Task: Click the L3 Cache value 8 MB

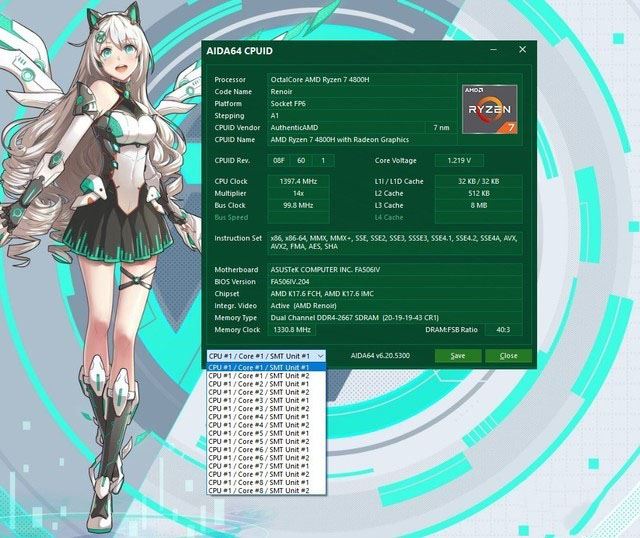Action: tap(478, 205)
